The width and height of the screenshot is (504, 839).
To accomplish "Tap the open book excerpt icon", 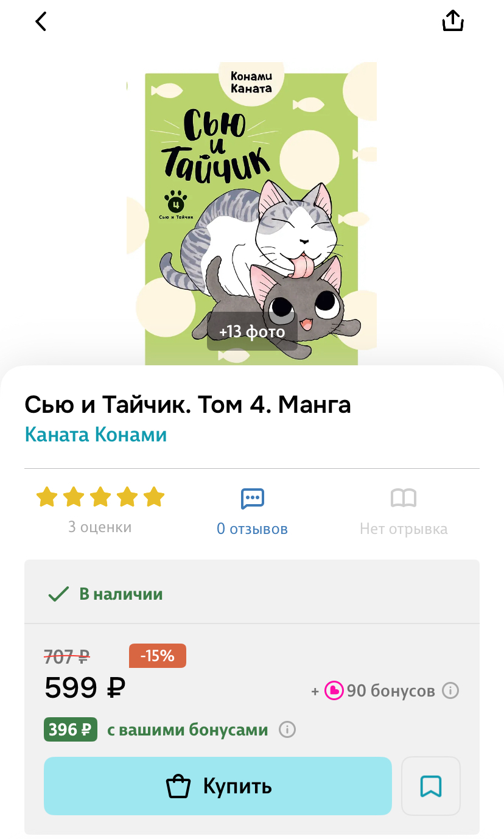I will coord(404,499).
